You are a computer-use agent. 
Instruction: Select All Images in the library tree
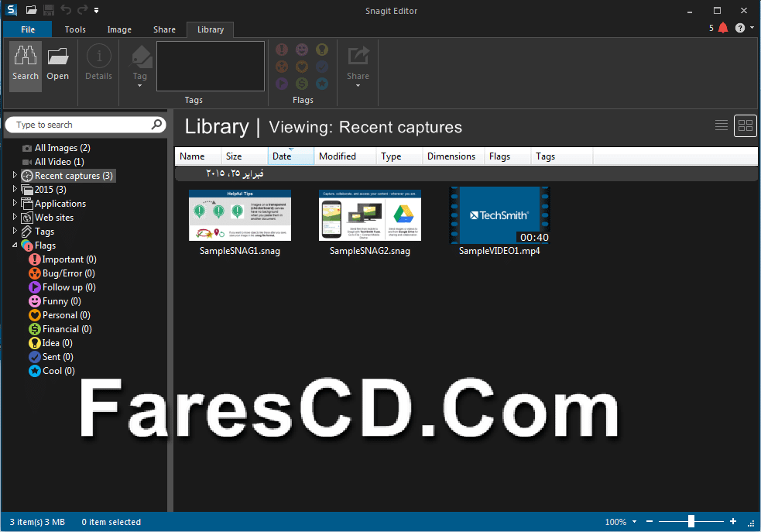click(57, 148)
